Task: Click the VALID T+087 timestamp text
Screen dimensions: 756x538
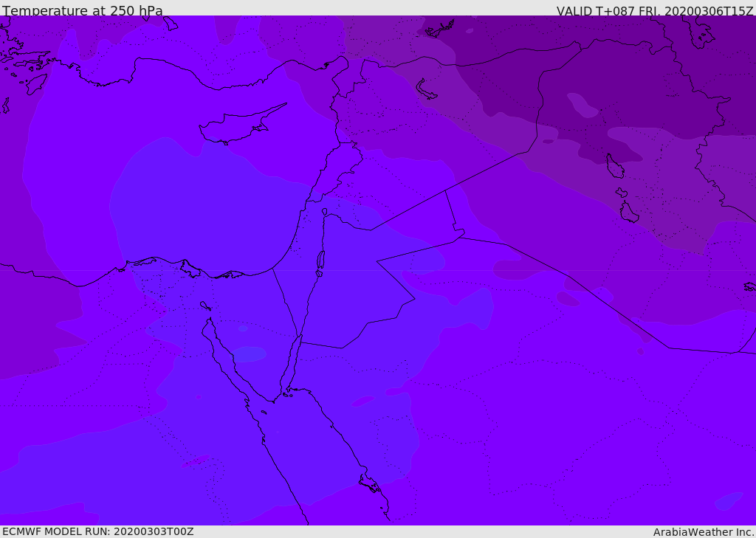Action: point(654,11)
